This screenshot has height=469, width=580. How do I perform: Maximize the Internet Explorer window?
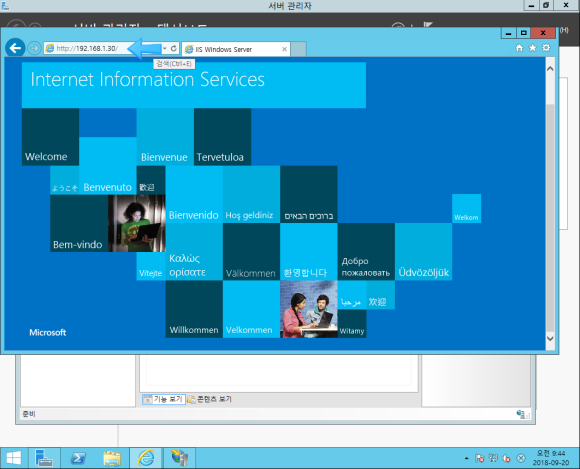[x=523, y=33]
